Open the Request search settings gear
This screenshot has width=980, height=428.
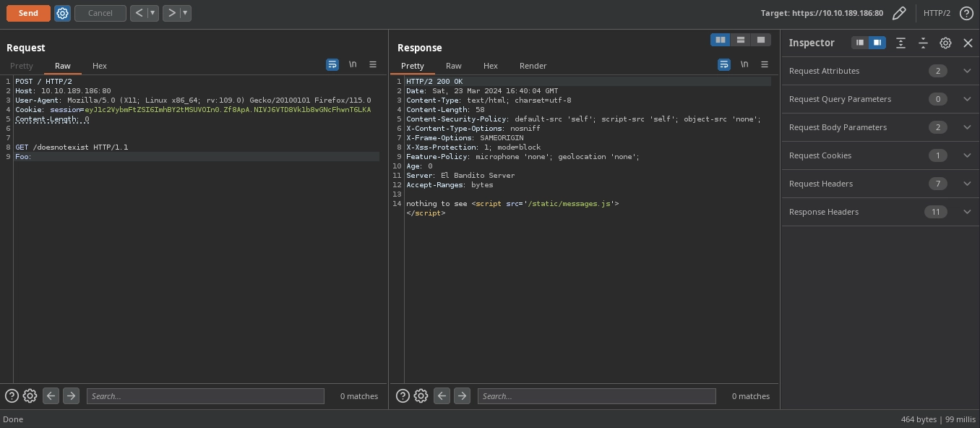pyautogui.click(x=30, y=395)
